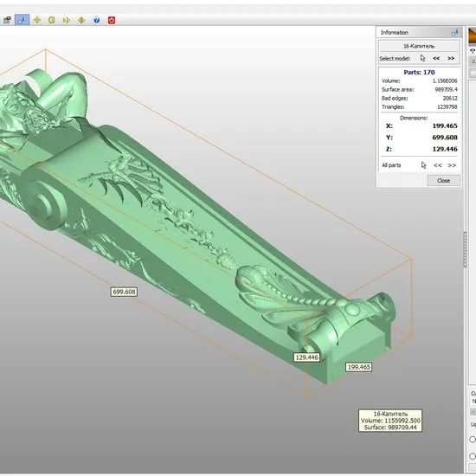Screen dimensions: 476x476
Task: Go to next part with >> arrow
Action: (x=452, y=165)
